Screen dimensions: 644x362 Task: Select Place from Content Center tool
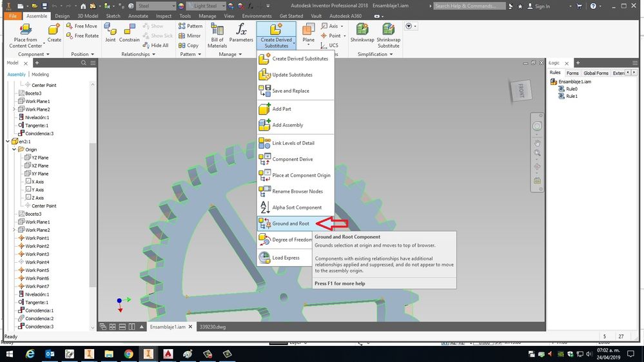26,35
